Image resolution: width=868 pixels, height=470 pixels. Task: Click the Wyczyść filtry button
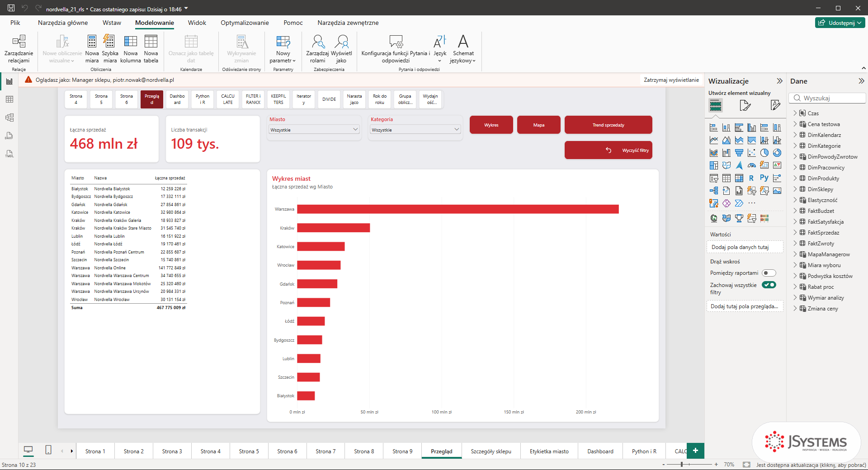(x=608, y=150)
